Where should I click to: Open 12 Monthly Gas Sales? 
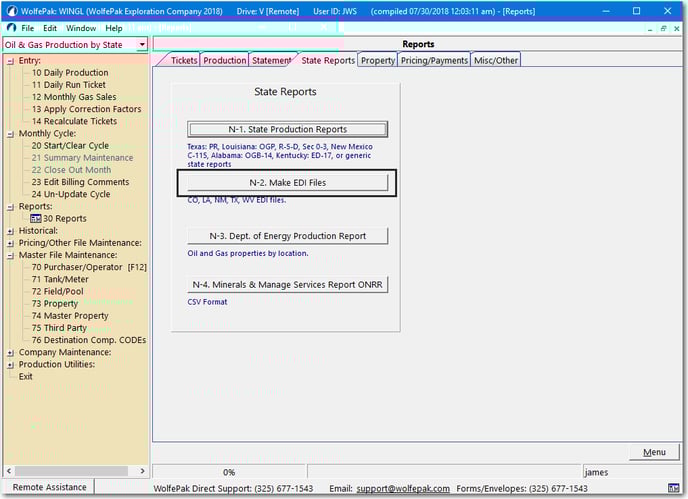click(x=74, y=97)
